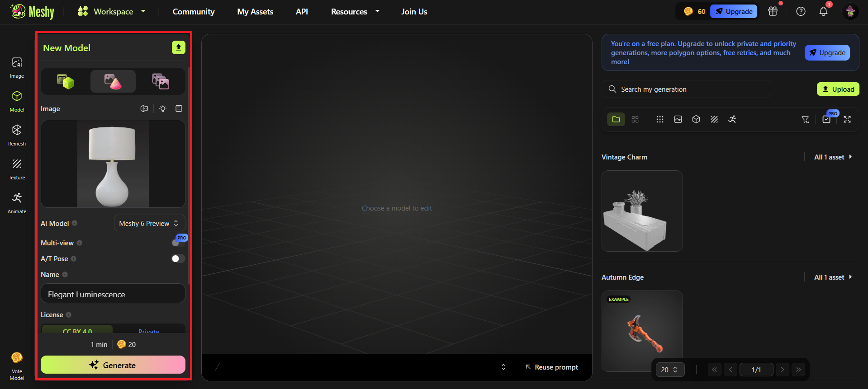868x389 pixels.
Task: Expand asset panel with fullscreen arrows icon
Action: pyautogui.click(x=847, y=119)
